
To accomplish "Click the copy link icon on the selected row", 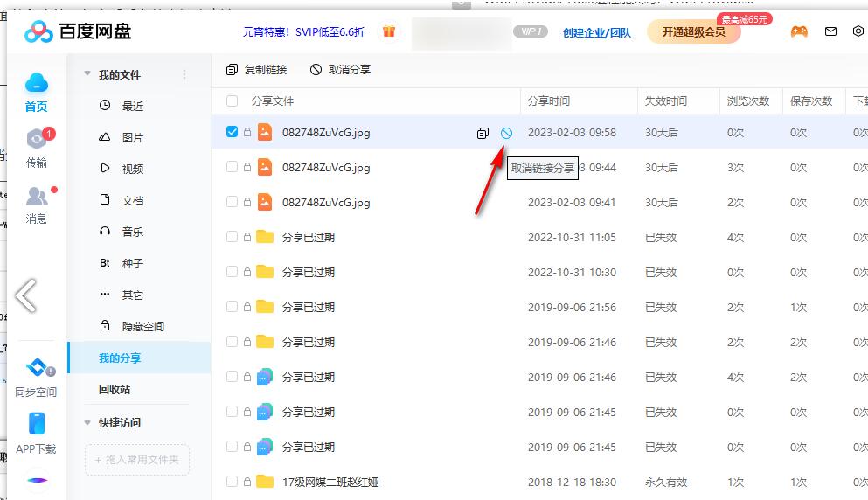I will 483,133.
